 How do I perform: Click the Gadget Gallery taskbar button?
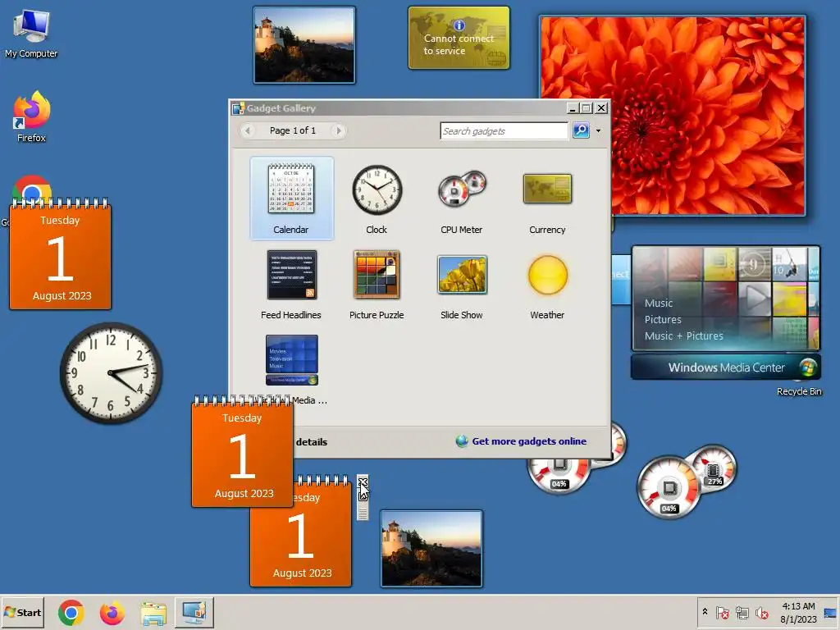pyautogui.click(x=194, y=612)
